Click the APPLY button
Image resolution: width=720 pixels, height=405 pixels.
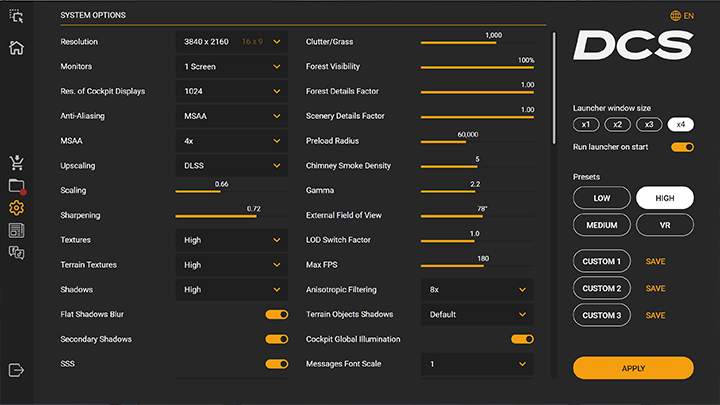point(633,368)
